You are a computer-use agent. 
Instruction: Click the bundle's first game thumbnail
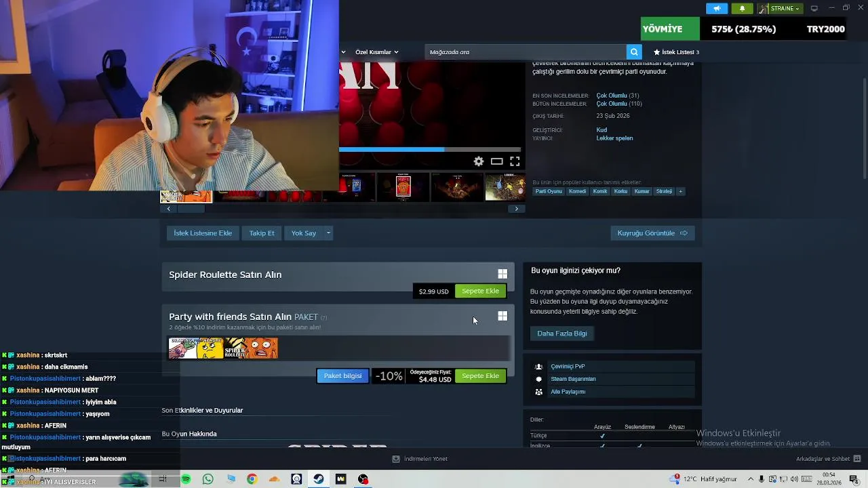tap(196, 348)
